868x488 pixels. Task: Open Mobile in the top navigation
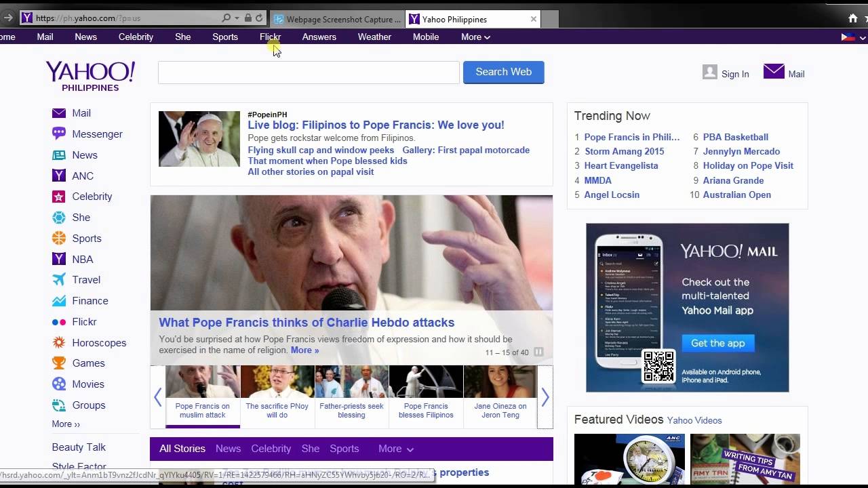(426, 37)
